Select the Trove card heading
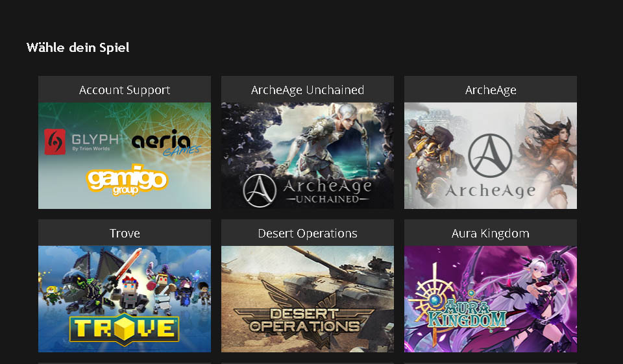Viewport: 623px width, 364px height. 125,234
